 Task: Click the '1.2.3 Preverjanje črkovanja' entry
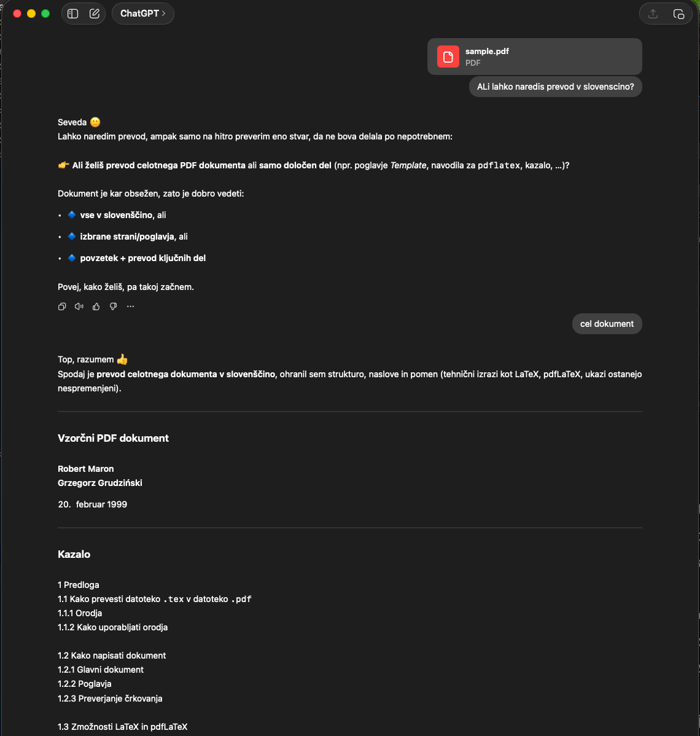[x=110, y=698]
